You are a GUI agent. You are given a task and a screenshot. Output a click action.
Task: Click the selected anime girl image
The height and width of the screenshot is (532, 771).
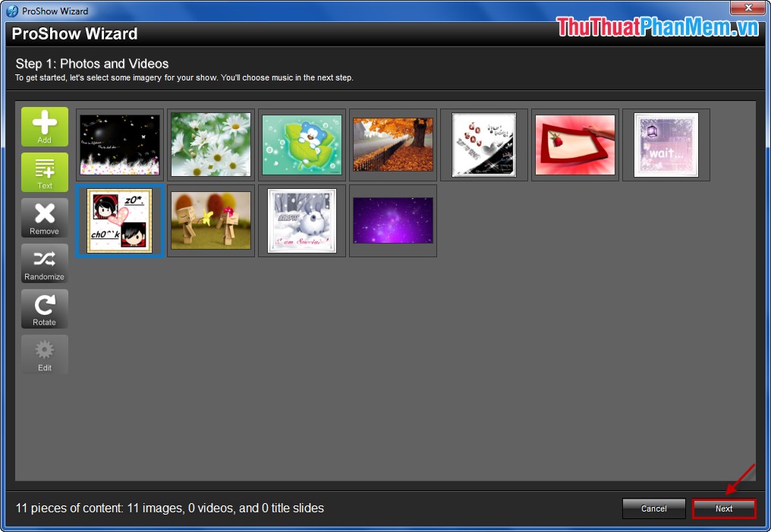click(119, 220)
